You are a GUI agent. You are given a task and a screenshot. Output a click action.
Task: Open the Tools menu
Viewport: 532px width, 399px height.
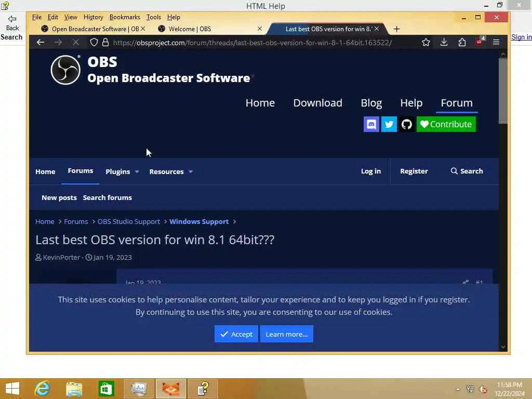(x=153, y=17)
